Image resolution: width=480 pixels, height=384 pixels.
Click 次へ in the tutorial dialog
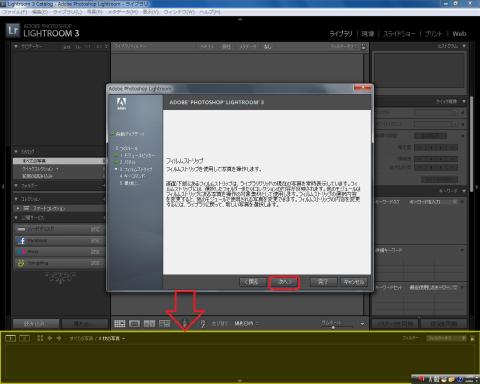click(284, 282)
